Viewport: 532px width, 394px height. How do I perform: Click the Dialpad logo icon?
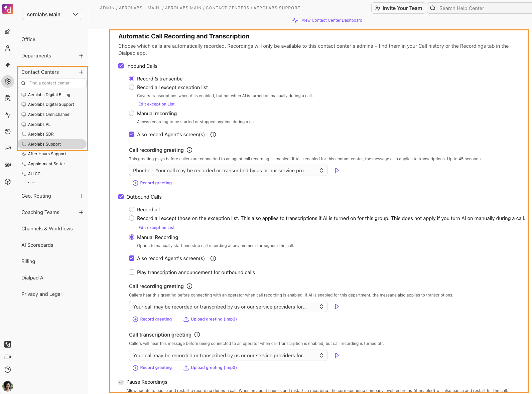coord(8,9)
